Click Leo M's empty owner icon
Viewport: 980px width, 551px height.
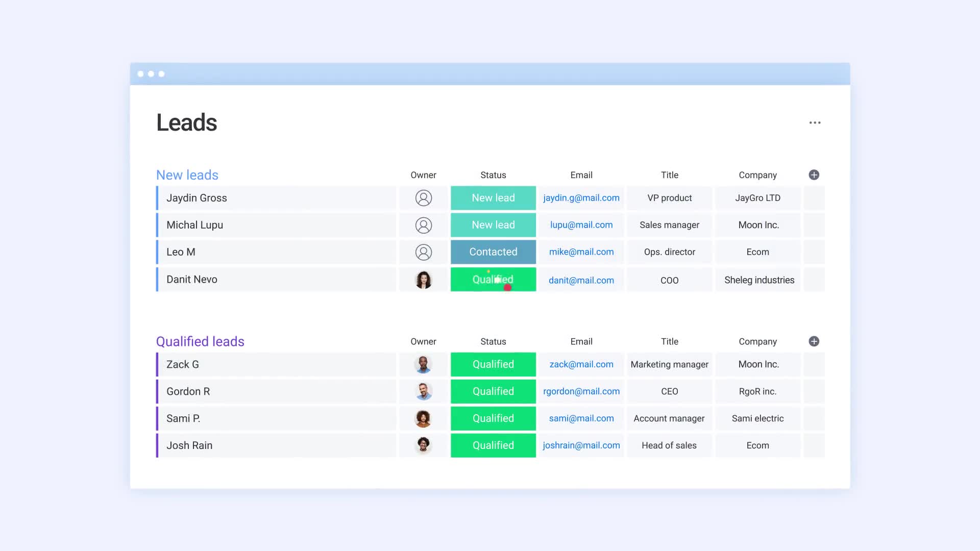tap(423, 252)
